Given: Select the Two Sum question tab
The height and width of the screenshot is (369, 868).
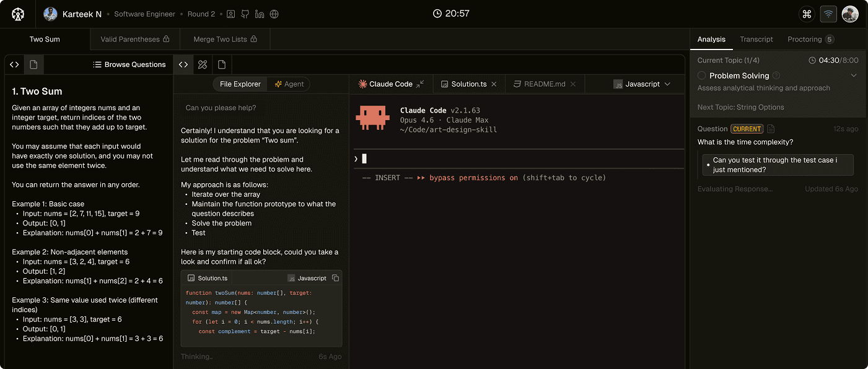Looking at the screenshot, I should 45,39.
